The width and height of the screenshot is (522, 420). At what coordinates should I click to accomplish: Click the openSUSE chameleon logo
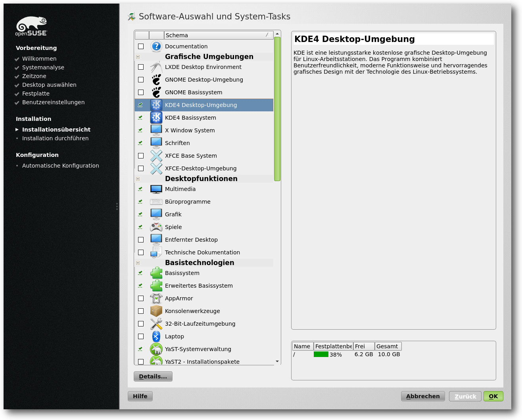[x=31, y=26]
